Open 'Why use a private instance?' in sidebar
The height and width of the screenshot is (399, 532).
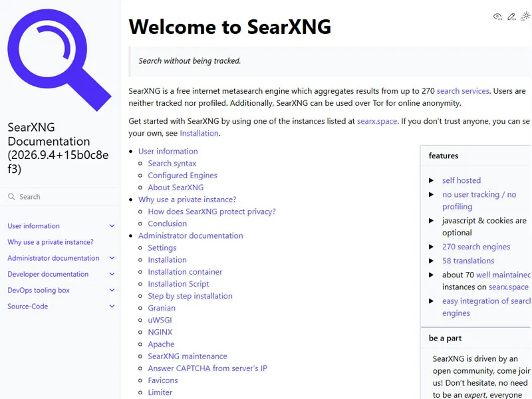51,242
